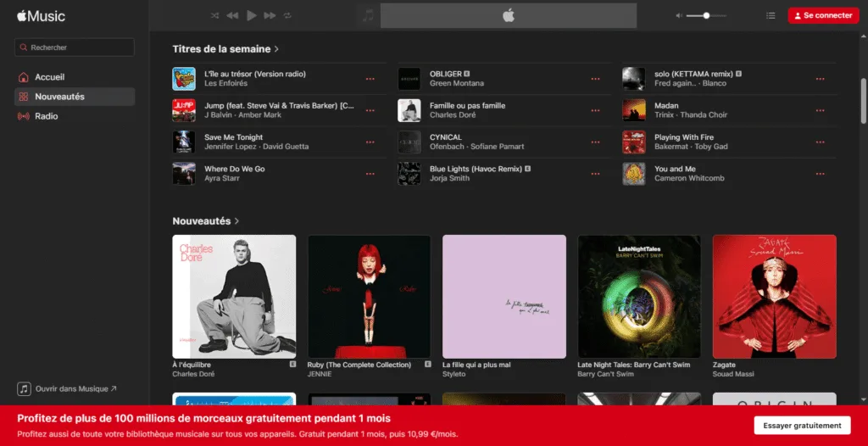868x446 pixels.
Task: Click Playing With Fire artwork thumbnail
Action: [x=634, y=142]
